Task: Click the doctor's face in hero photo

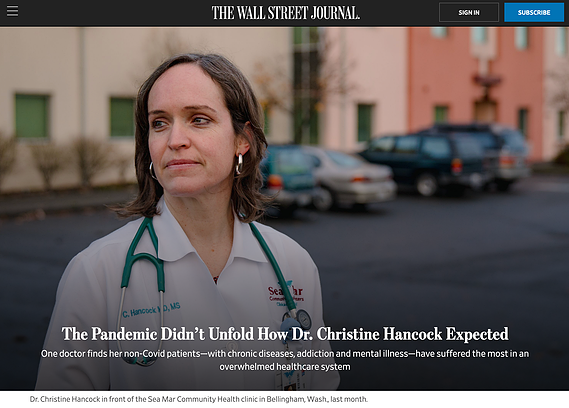Action: tap(189, 134)
